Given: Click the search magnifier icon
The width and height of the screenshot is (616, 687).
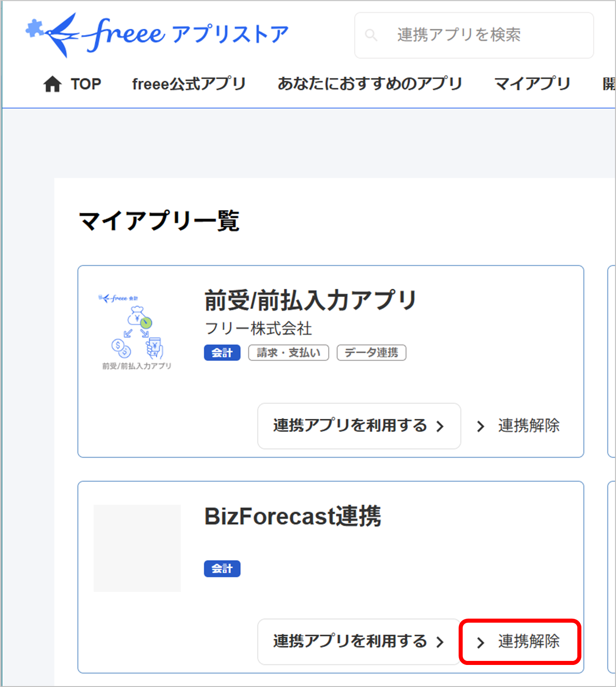Looking at the screenshot, I should point(371,35).
